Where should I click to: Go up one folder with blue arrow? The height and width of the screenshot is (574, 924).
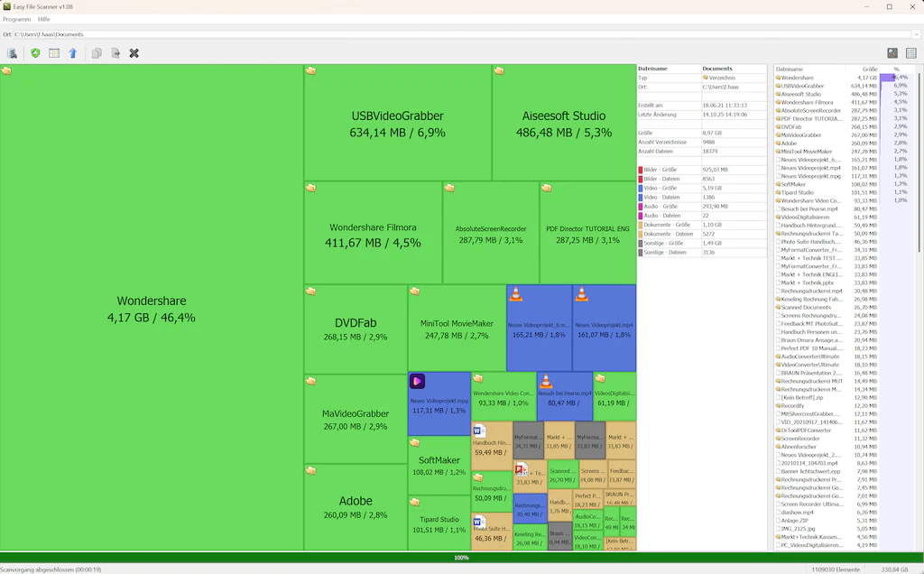73,53
